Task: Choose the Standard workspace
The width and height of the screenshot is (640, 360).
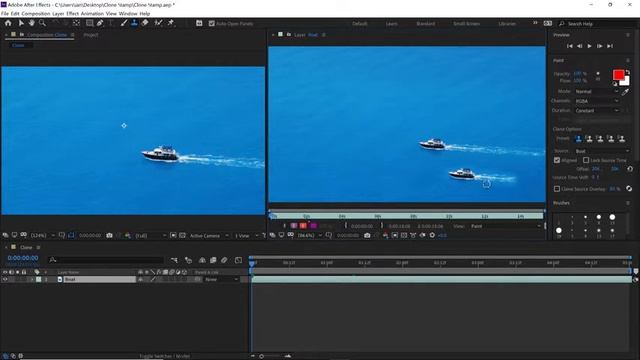Action: coord(425,24)
